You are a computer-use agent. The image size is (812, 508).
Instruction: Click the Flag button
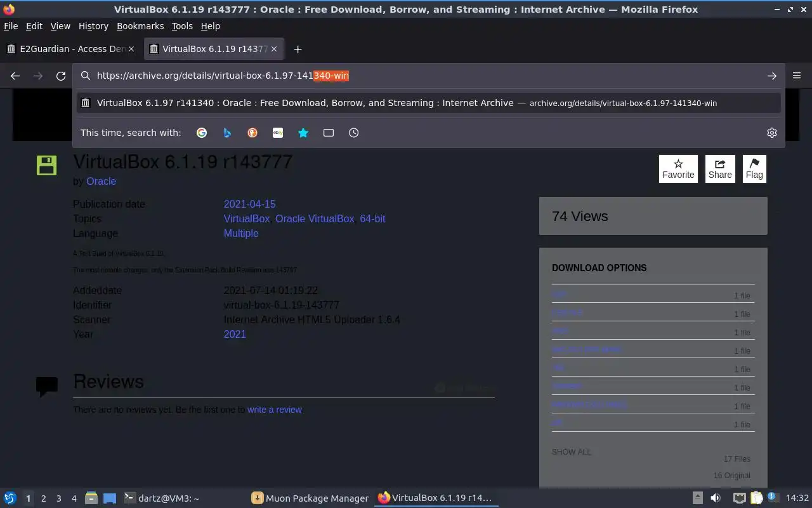point(754,169)
